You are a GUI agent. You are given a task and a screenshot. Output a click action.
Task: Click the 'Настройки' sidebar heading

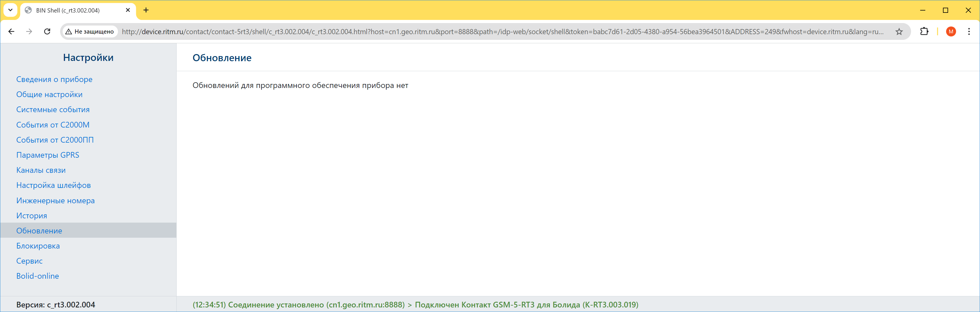88,58
